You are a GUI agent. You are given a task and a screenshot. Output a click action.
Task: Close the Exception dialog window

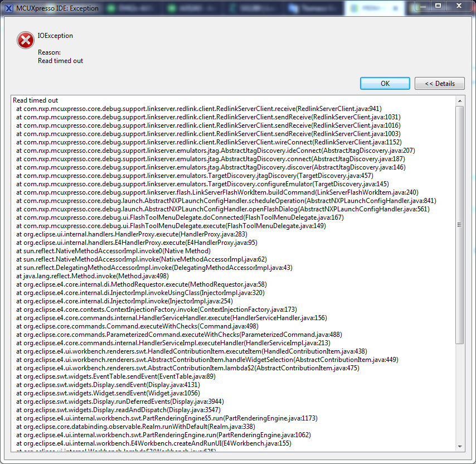459,6
